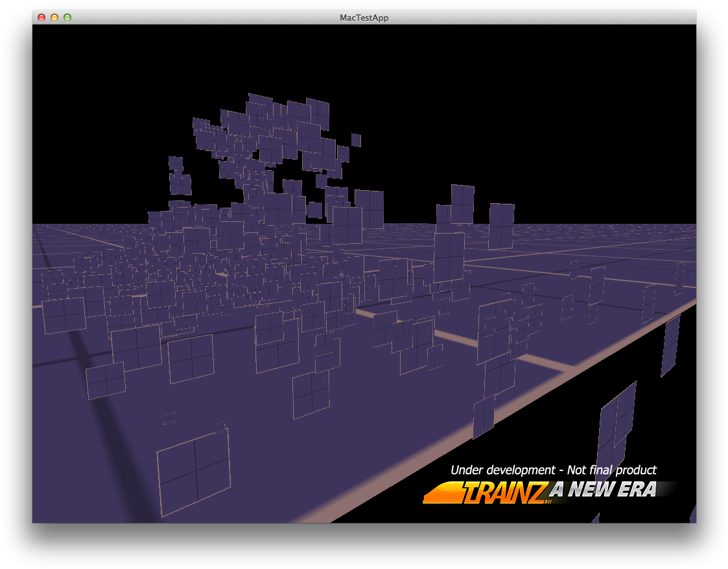Click the narrow panel at the ground's right corner edge
The height and width of the screenshot is (569, 728).
point(670,346)
